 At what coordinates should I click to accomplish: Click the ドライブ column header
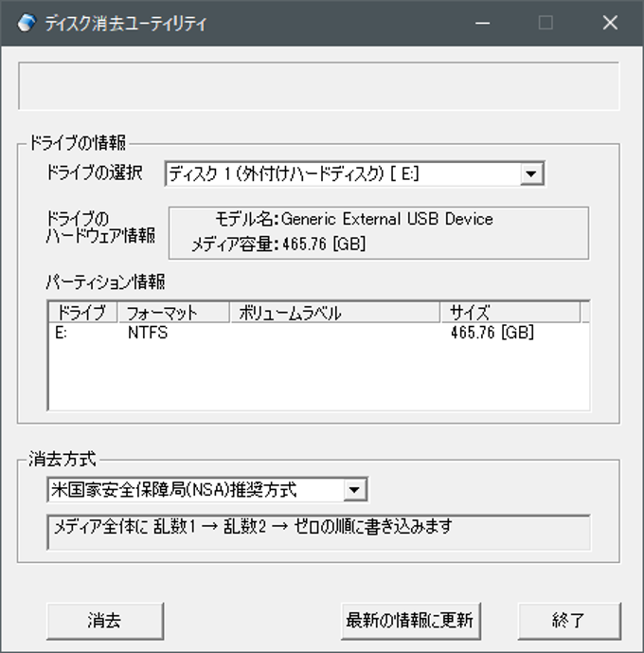[x=82, y=312]
